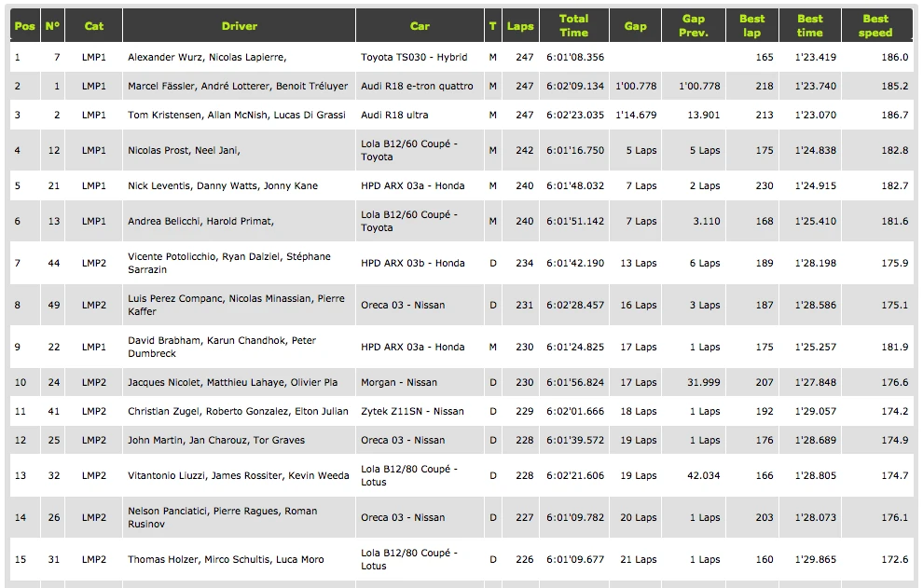Select best speed value 174.7
Image resolution: width=923 pixels, height=588 pixels.
tap(895, 475)
